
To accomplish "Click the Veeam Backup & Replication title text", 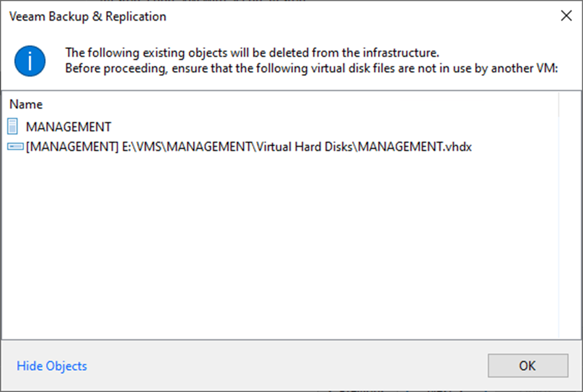I will [88, 16].
